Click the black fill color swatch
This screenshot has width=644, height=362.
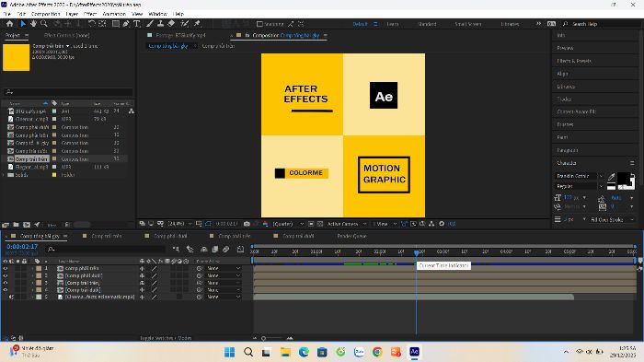click(x=623, y=178)
